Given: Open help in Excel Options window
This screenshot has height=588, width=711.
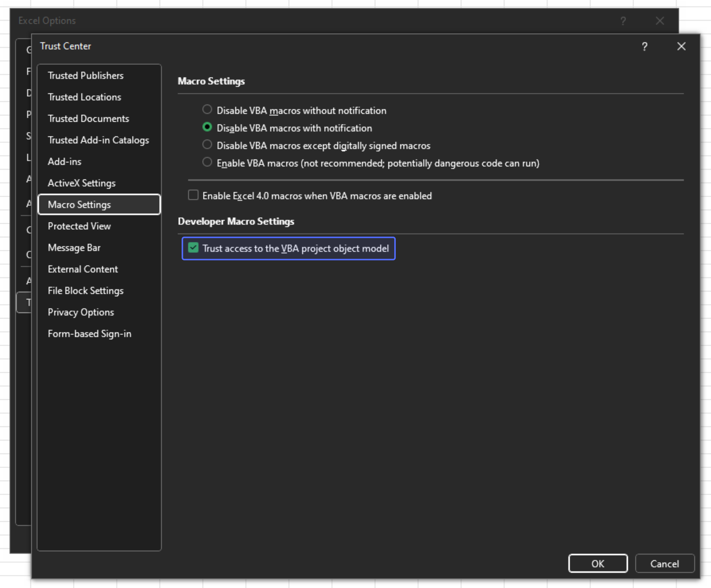Looking at the screenshot, I should [623, 21].
